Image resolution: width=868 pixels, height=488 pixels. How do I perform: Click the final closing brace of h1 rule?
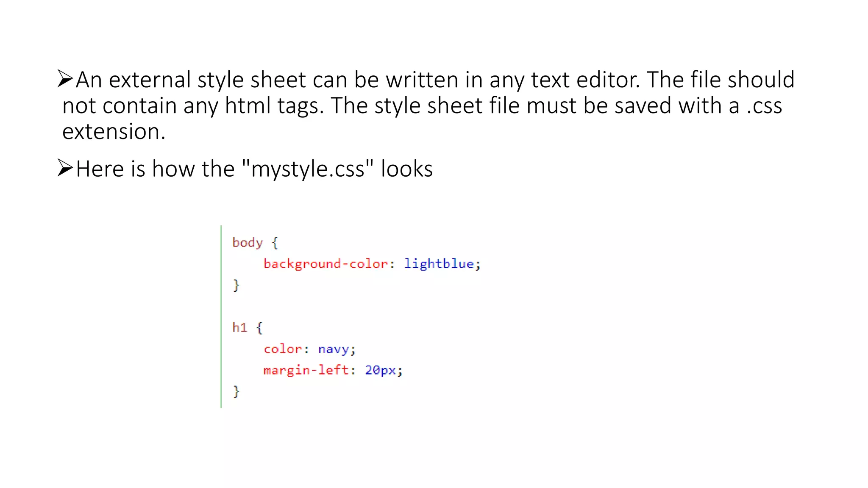[x=236, y=391]
